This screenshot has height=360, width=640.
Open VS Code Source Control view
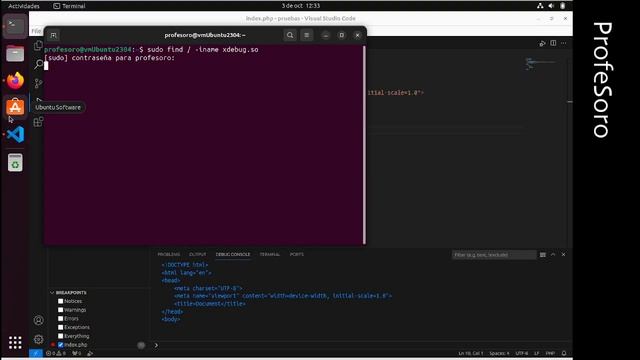38,83
